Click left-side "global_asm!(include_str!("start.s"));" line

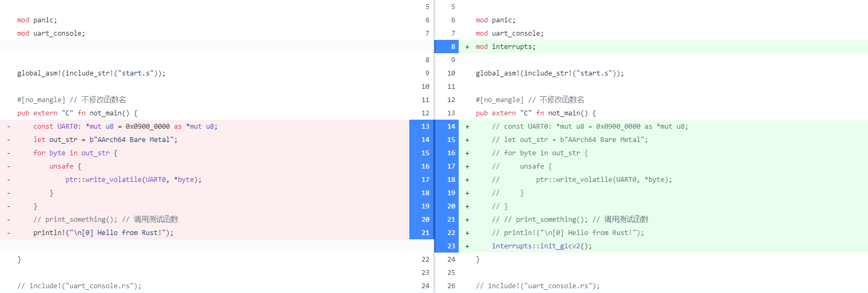[x=91, y=73]
